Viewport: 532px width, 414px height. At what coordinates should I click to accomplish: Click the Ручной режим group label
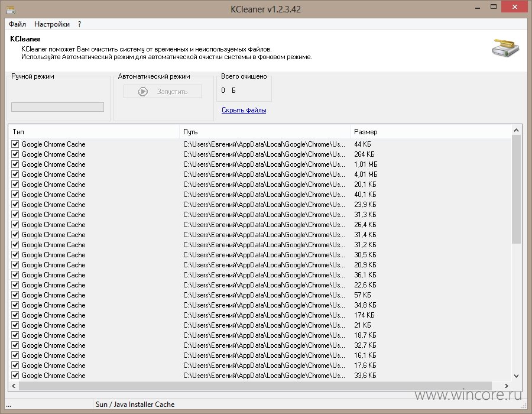[33, 76]
